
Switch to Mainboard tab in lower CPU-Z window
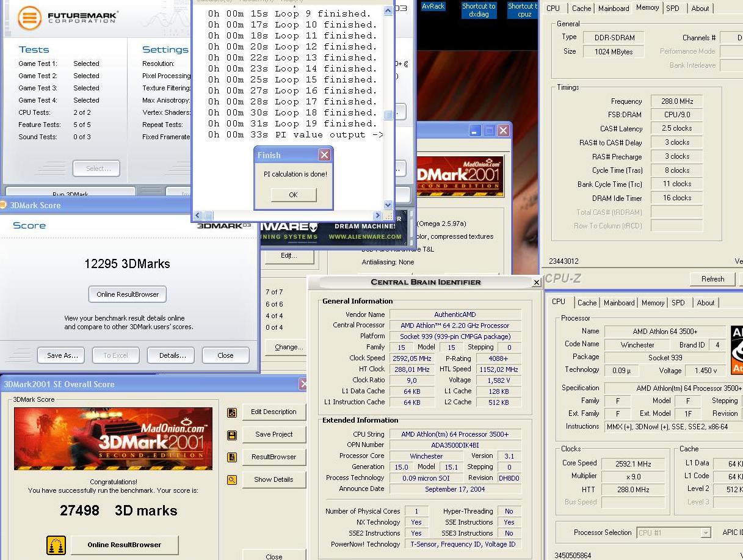click(x=619, y=303)
